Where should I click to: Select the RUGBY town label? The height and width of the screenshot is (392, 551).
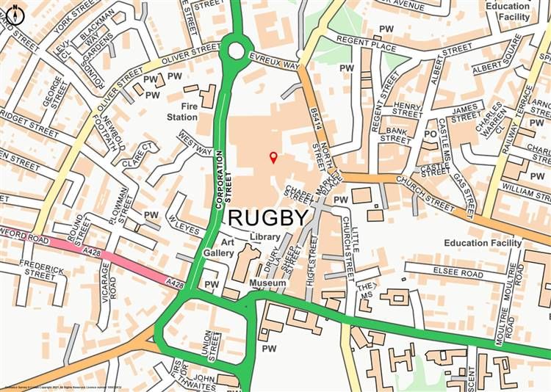click(x=268, y=218)
